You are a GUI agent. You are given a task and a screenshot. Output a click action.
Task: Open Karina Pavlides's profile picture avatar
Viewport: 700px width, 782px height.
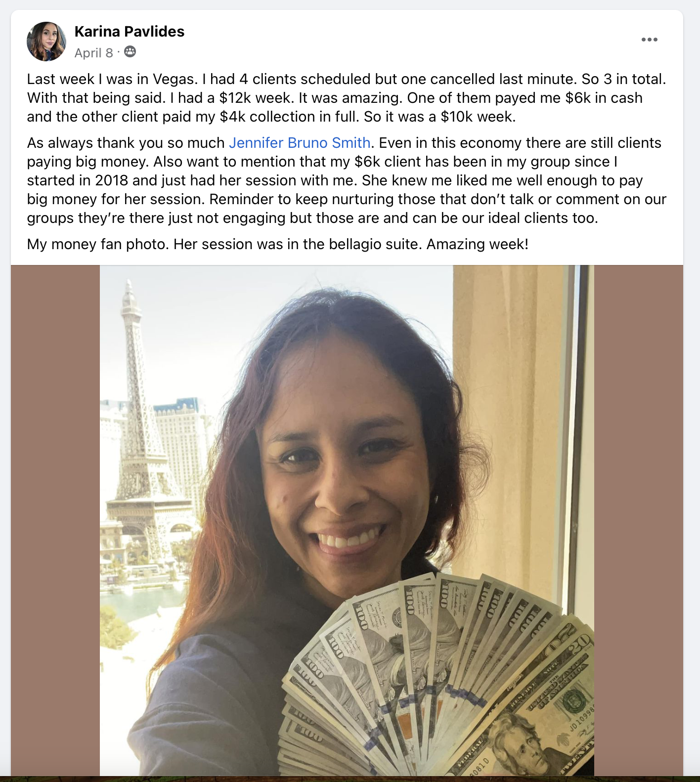[x=46, y=42]
